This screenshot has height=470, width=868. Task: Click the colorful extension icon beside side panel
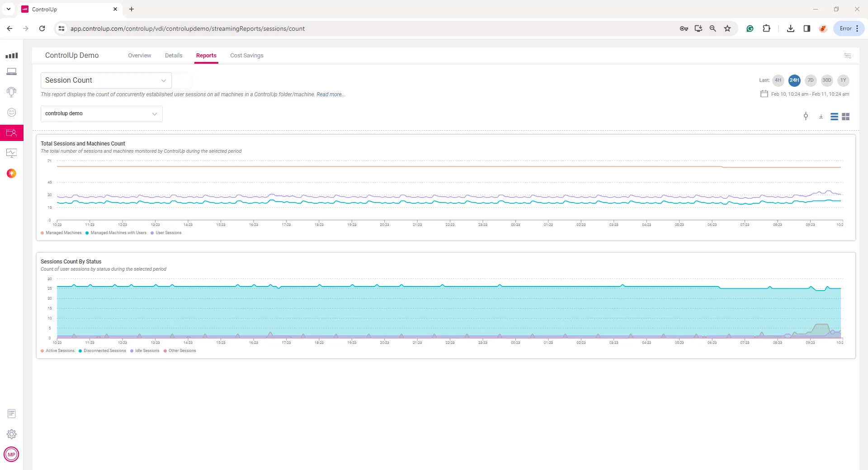pyautogui.click(x=823, y=28)
